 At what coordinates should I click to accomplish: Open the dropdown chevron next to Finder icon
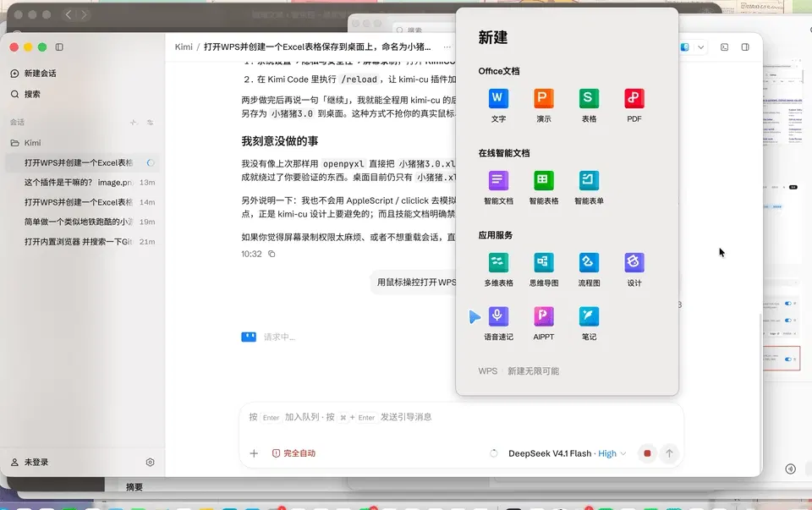pyautogui.click(x=700, y=47)
